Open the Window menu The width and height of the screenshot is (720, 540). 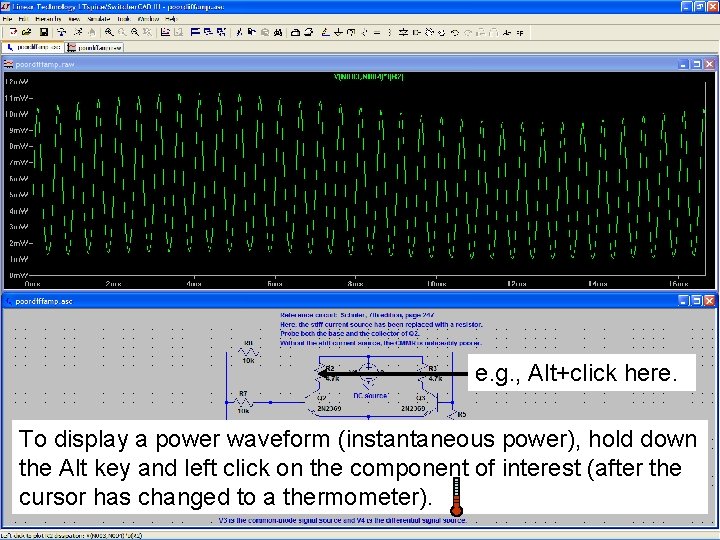click(x=148, y=19)
